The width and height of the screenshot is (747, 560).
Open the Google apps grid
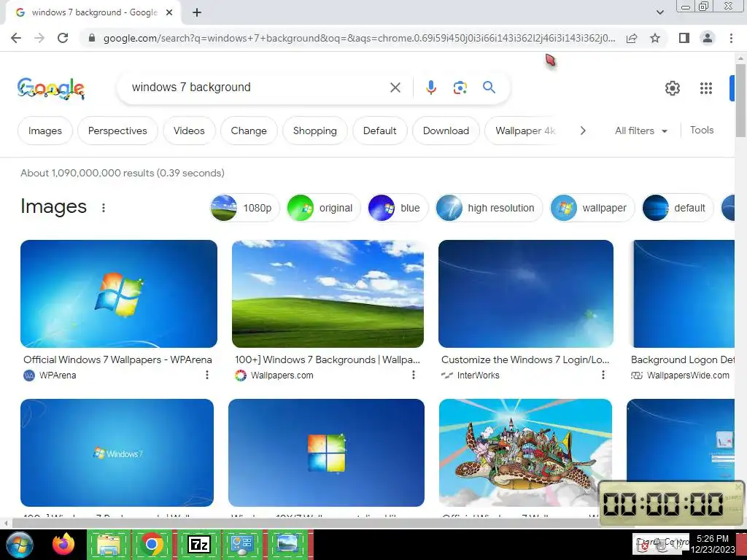[x=706, y=88]
